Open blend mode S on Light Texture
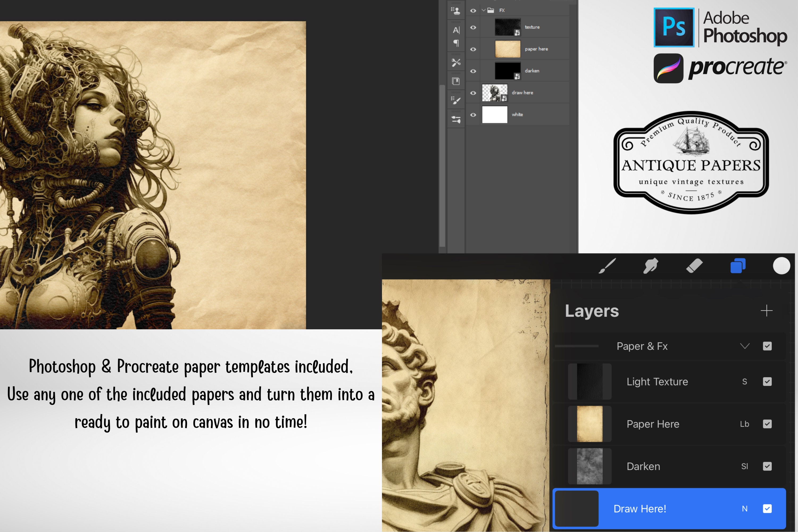The height and width of the screenshot is (532, 798). coord(744,382)
